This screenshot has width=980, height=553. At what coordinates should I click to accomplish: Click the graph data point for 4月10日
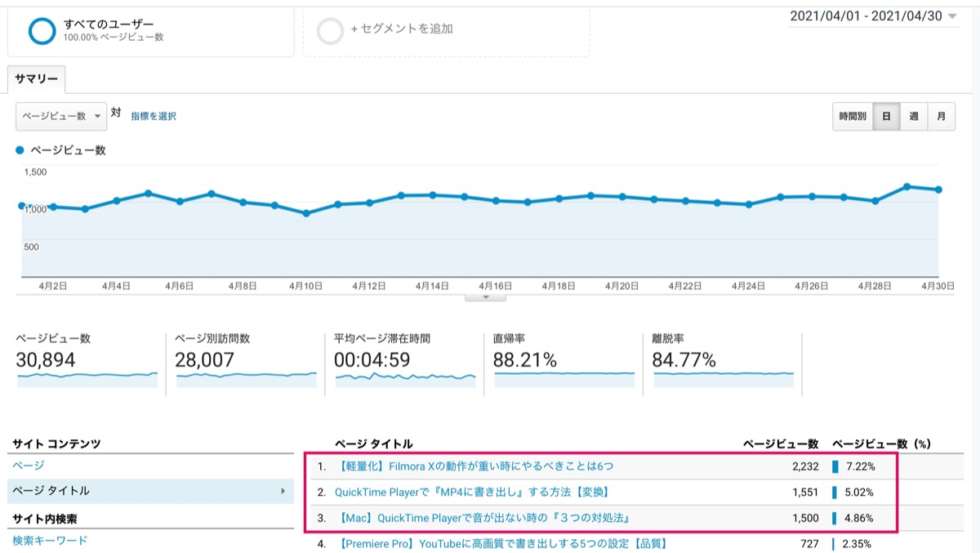coord(306,213)
